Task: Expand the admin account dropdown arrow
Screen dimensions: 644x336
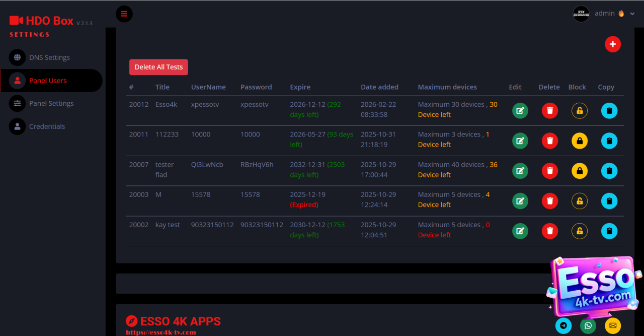Action: coord(632,14)
